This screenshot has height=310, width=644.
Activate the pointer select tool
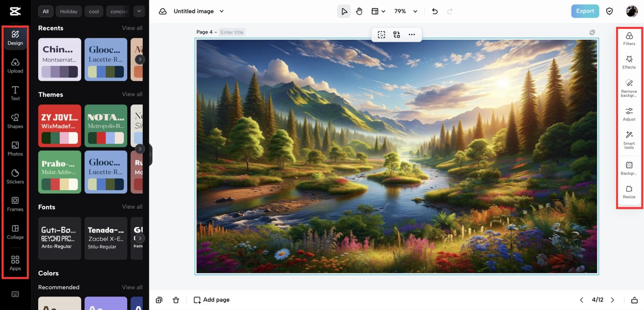tap(344, 11)
